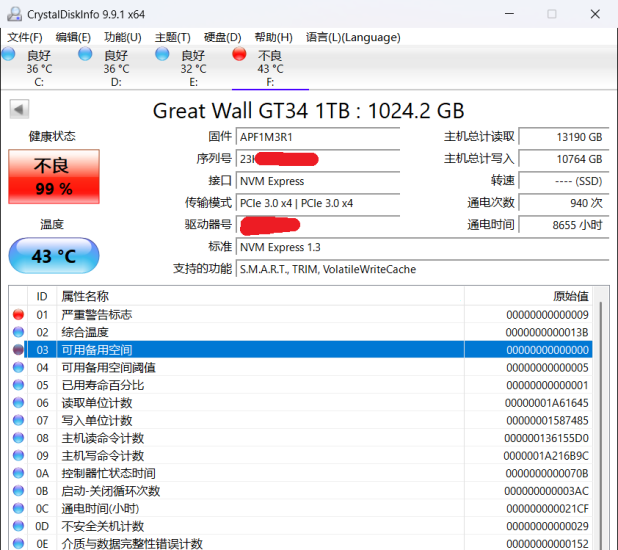Click the 43 °C temperature button
Image resolution: width=618 pixels, height=550 pixels.
54,256
